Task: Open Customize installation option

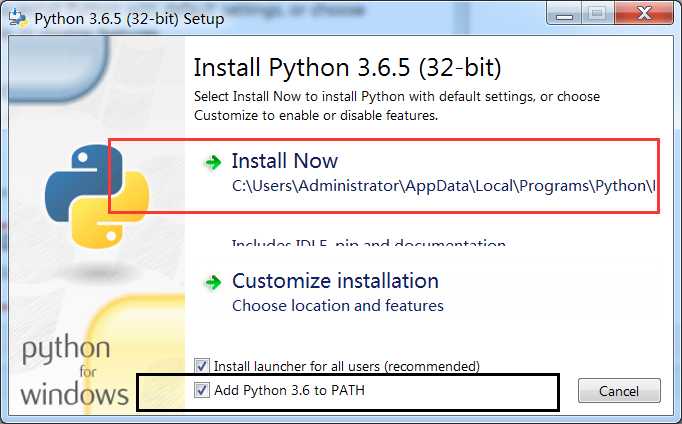Action: point(335,281)
